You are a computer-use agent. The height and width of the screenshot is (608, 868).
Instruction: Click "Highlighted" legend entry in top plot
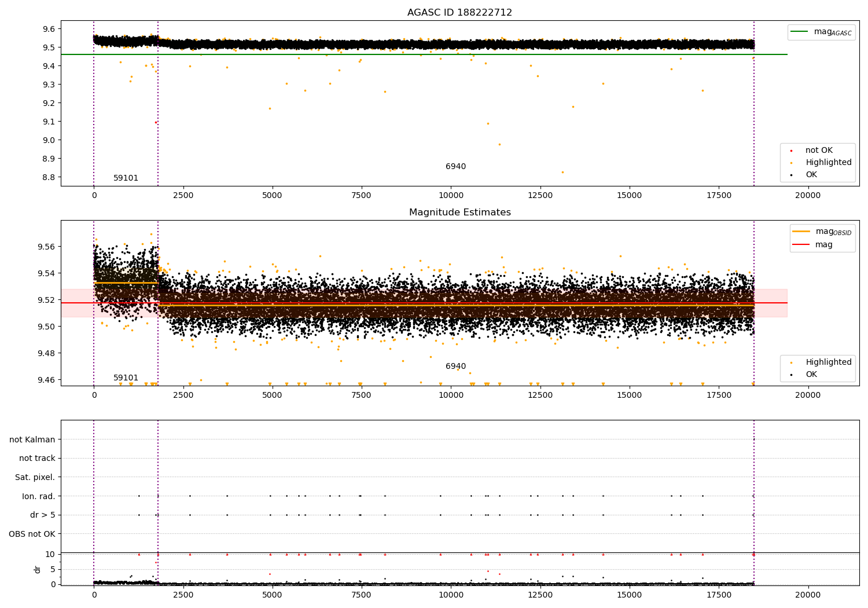click(828, 163)
